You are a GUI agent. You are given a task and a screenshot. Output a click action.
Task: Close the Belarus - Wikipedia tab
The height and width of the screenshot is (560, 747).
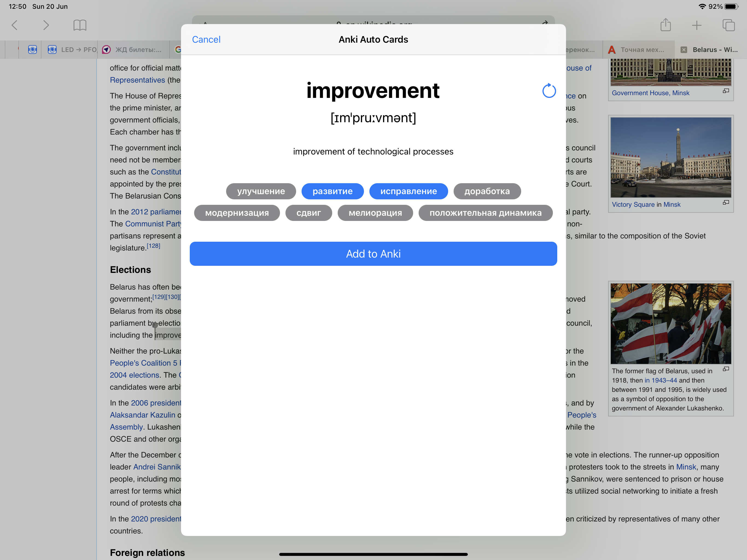tap(684, 50)
